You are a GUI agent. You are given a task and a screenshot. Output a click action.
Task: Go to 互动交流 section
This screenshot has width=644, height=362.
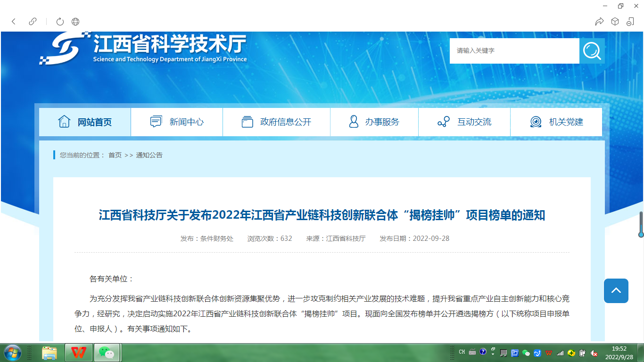coord(464,122)
